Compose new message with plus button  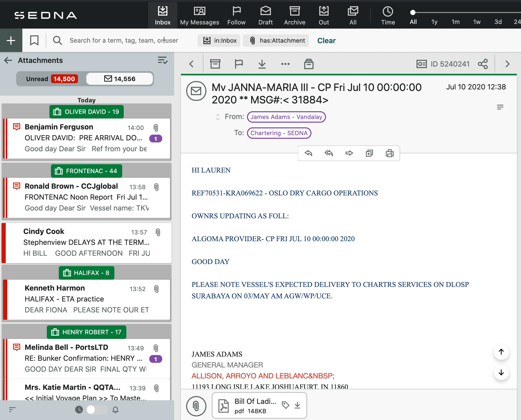tap(11, 40)
